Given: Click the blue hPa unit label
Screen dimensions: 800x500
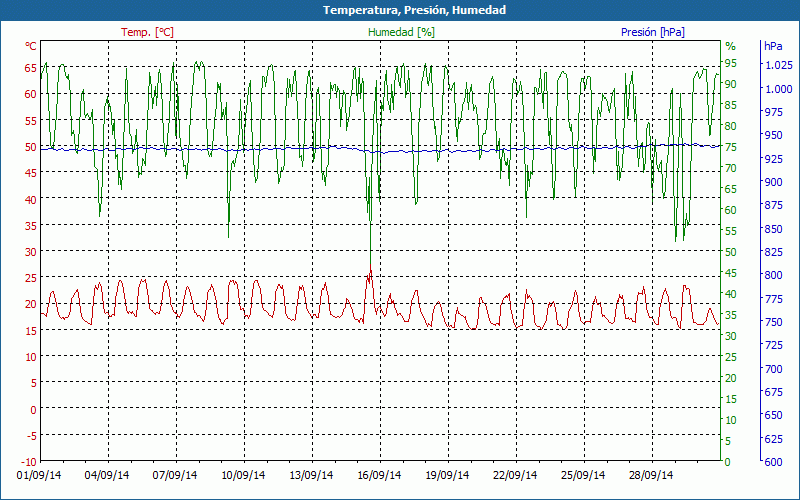Looking at the screenshot, I should 773,46.
